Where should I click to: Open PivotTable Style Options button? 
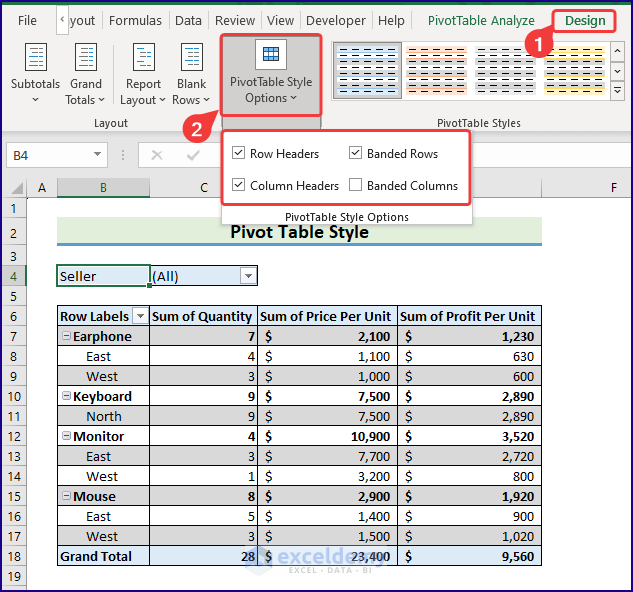pos(271,75)
